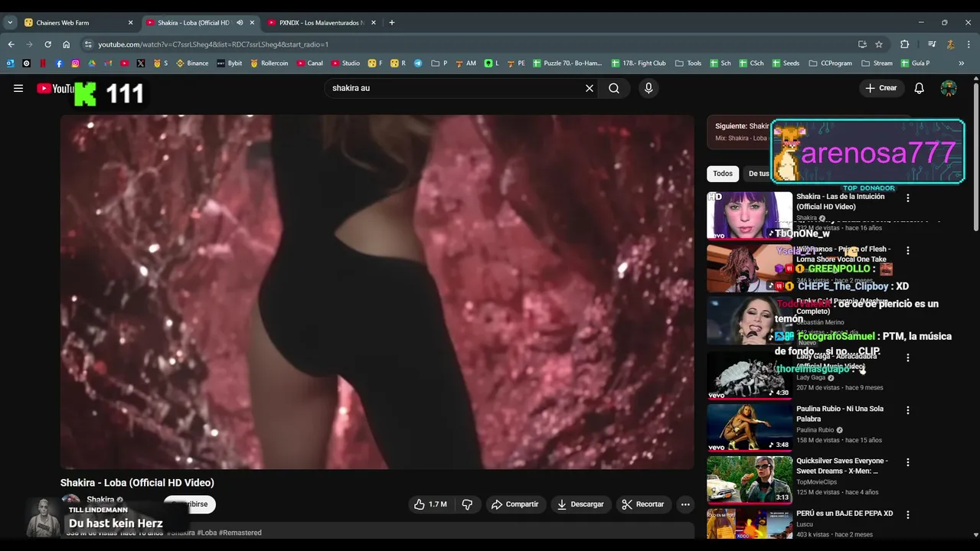Open the Seeds bookmark
This screenshot has width=980, height=551.
(x=786, y=64)
